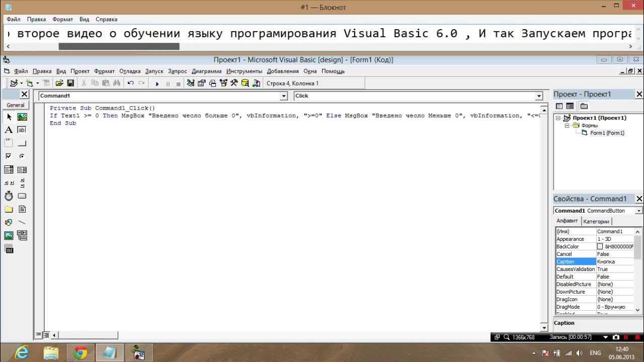
Task: Open the Файл menu in Visual Basic
Action: coord(21,71)
